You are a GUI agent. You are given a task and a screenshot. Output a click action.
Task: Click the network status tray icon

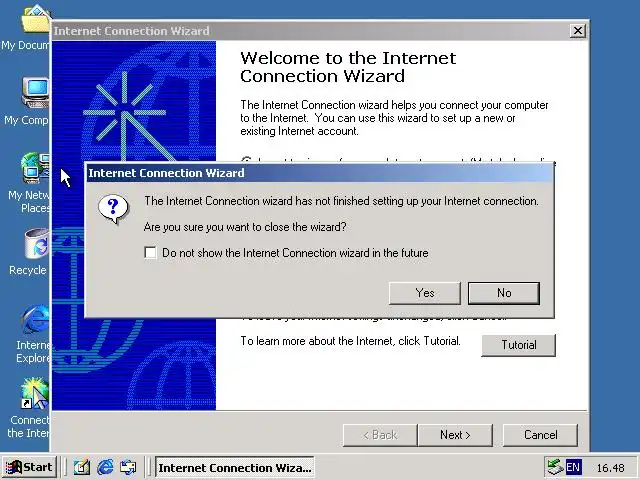tap(555, 467)
